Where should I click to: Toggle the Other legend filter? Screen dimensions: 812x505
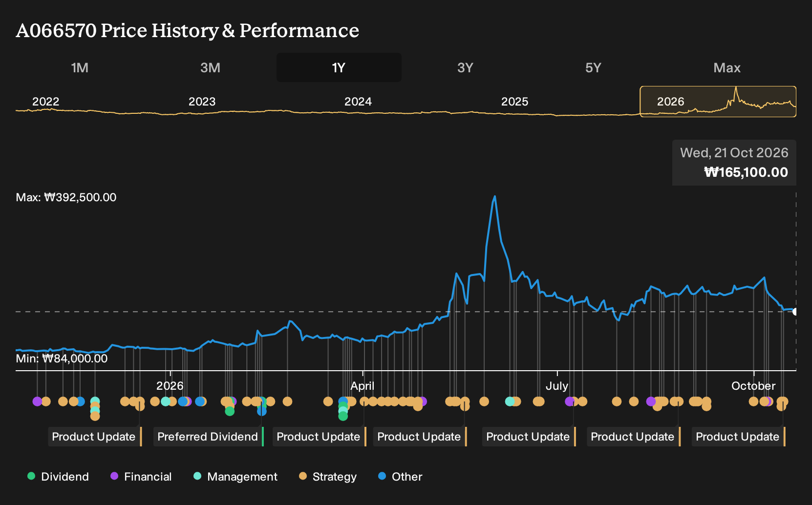[x=400, y=477]
